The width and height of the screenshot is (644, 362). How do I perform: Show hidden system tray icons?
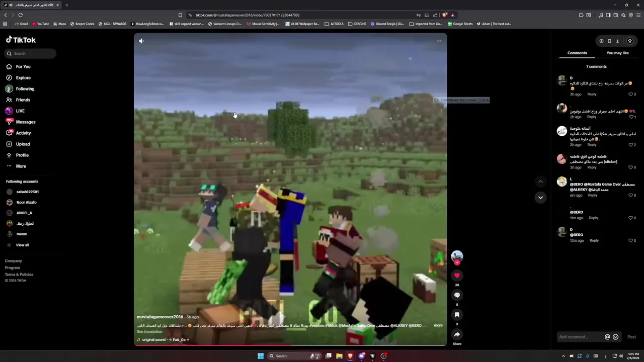[x=563, y=356]
